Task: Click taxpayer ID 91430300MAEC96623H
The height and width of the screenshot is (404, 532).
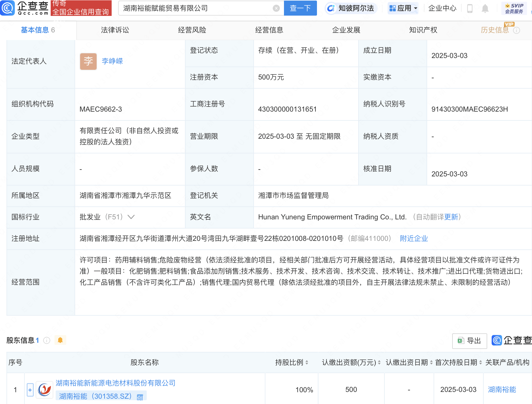Action: [470, 109]
